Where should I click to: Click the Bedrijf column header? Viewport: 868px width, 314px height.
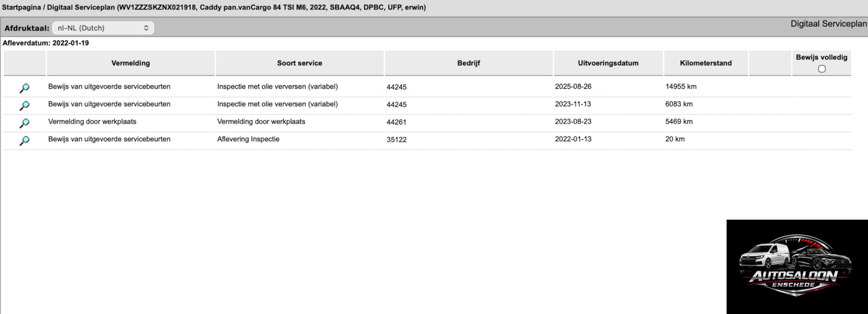[x=468, y=63]
